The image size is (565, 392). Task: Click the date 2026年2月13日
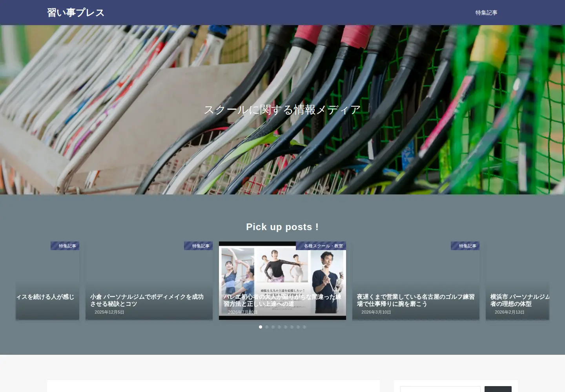pos(510,312)
